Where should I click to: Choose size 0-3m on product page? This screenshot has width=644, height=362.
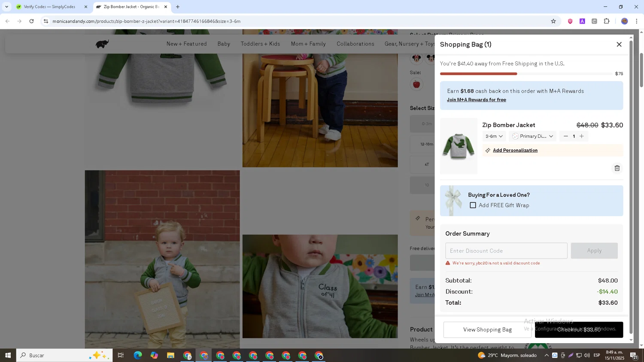pyautogui.click(x=422, y=124)
